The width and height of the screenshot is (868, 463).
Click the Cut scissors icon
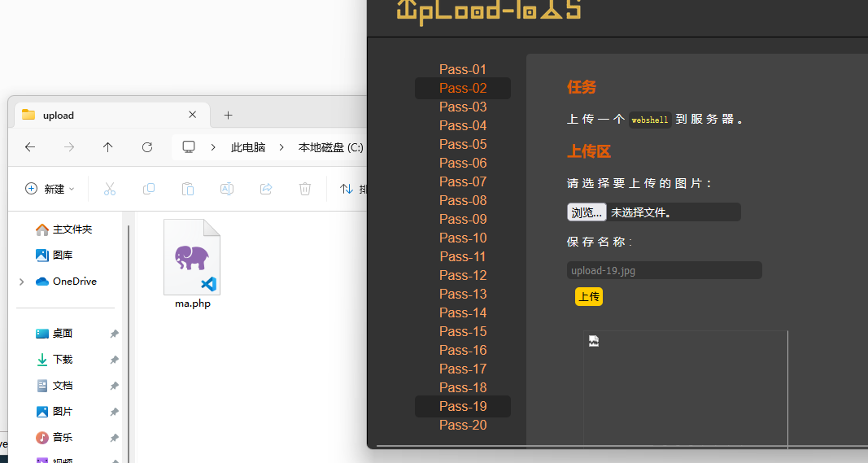(x=110, y=189)
